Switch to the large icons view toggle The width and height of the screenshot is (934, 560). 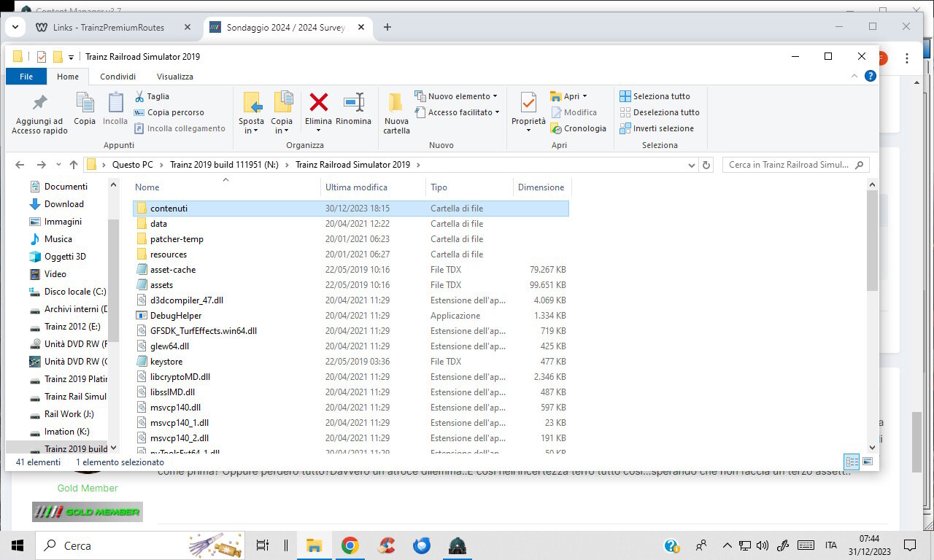click(868, 462)
